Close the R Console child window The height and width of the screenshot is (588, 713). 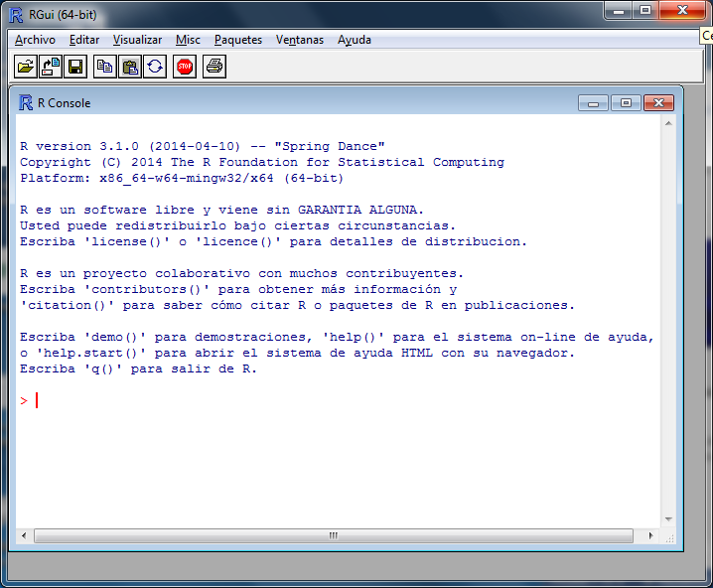(659, 103)
